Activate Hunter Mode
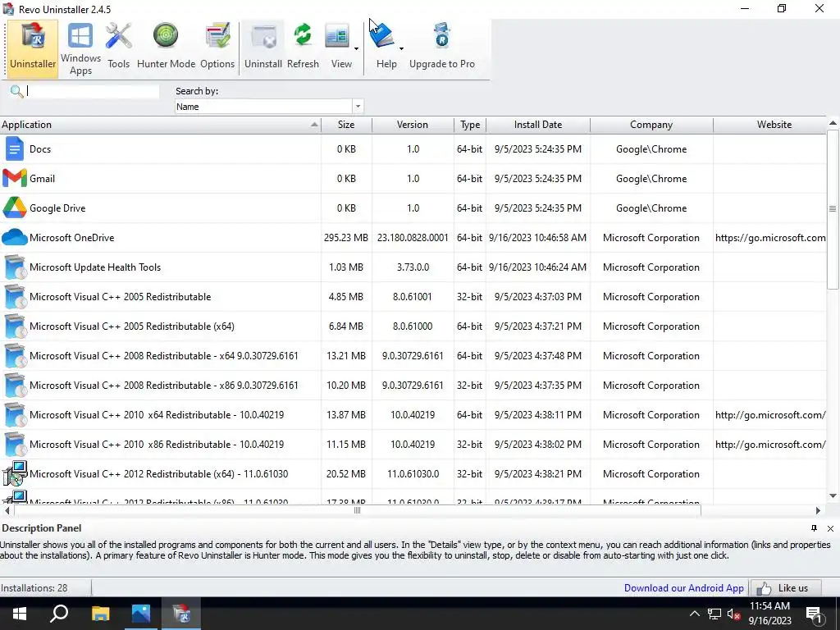The height and width of the screenshot is (630, 840). click(166, 47)
